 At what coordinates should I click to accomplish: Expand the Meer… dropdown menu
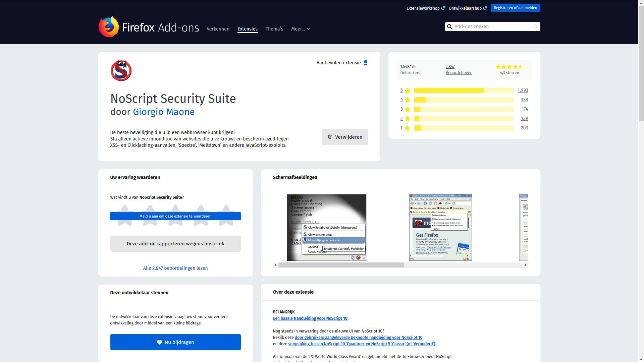[301, 29]
